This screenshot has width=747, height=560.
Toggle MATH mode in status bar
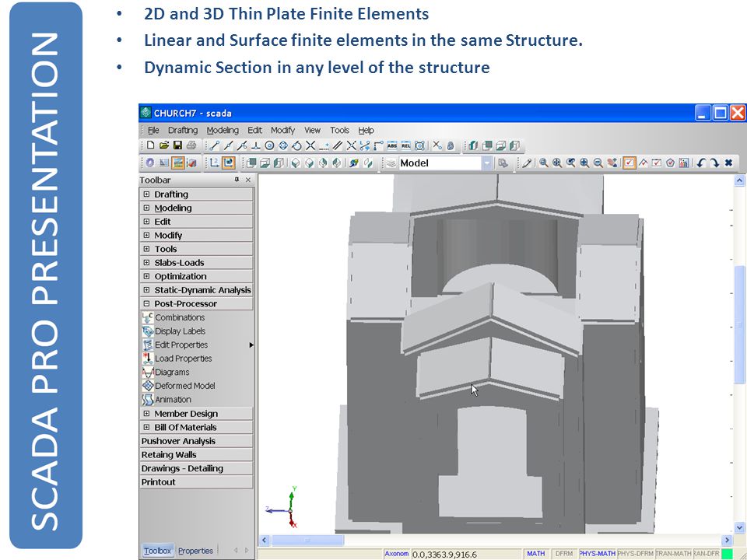tap(536, 554)
